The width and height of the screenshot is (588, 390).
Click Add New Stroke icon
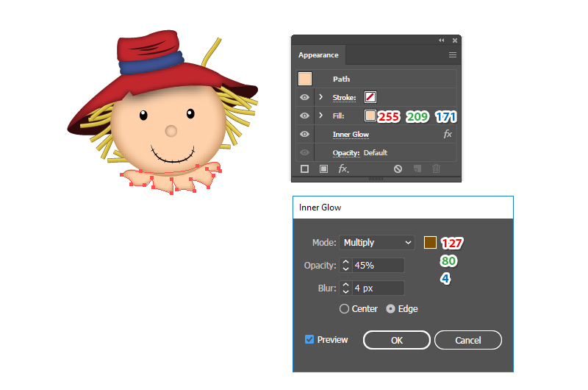[304, 169]
